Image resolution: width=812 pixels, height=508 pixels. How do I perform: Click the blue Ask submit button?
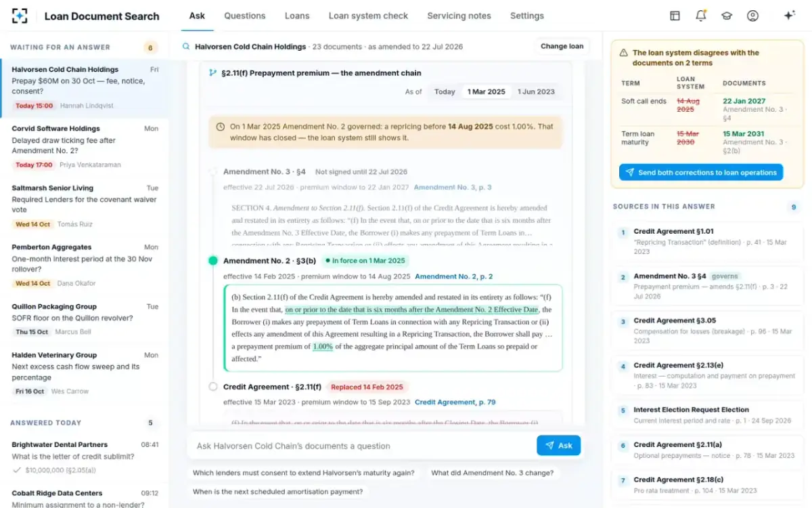[x=559, y=445]
